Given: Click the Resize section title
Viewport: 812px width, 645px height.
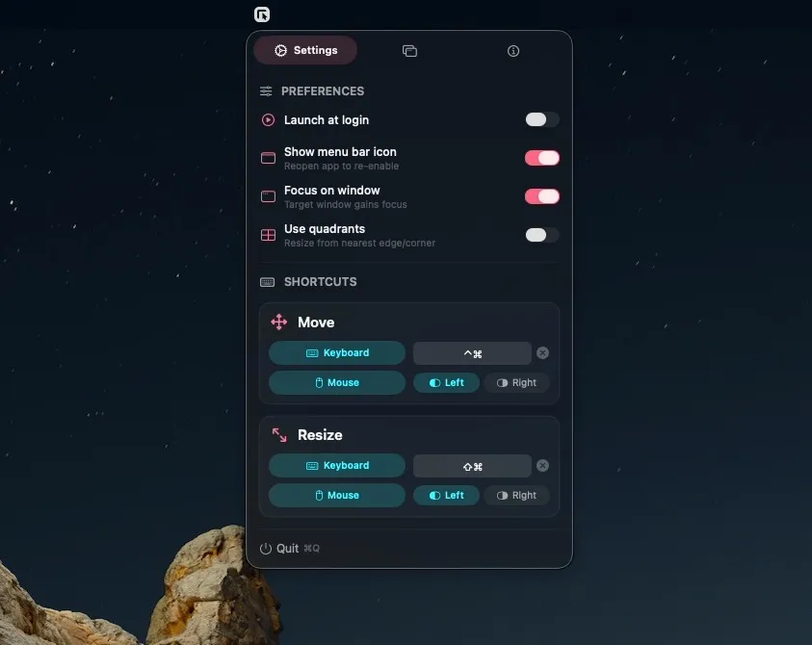Looking at the screenshot, I should pos(320,435).
